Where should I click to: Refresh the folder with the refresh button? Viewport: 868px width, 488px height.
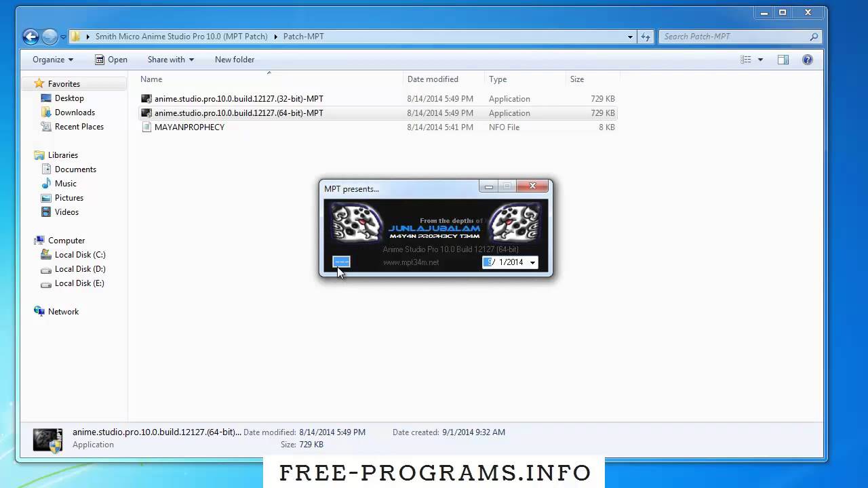(x=646, y=37)
